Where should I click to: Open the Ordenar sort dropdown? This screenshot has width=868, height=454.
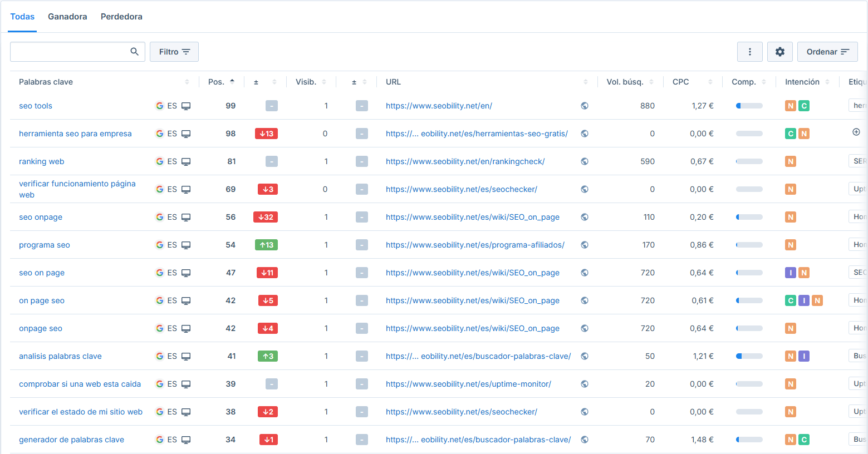tap(827, 52)
